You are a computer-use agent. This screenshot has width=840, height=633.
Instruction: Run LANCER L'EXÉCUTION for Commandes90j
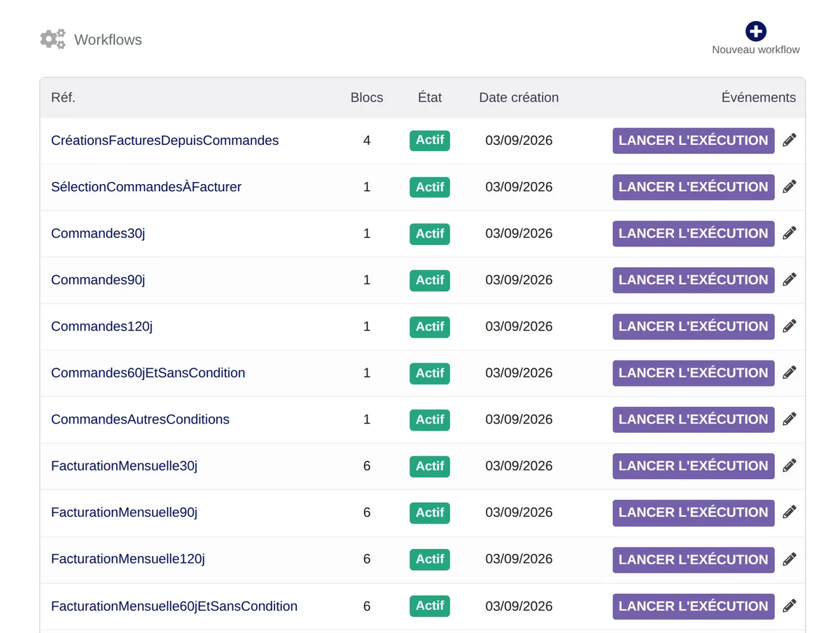(693, 280)
